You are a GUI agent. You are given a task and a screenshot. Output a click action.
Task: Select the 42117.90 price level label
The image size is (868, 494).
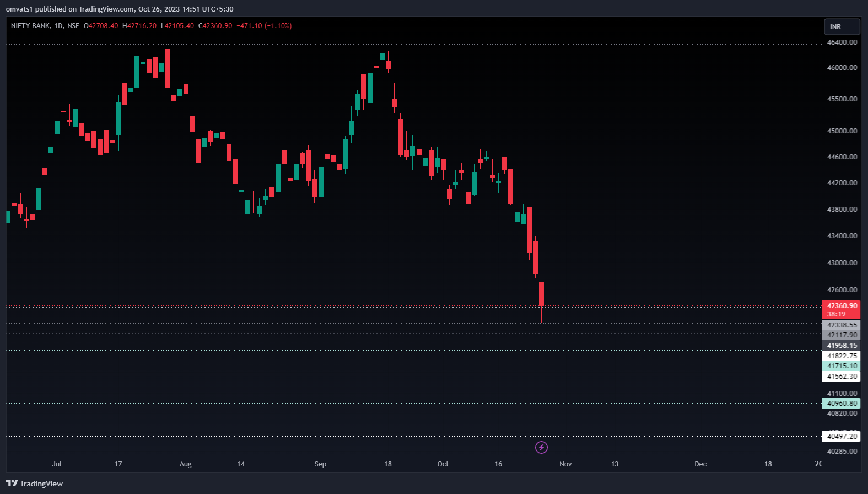842,335
